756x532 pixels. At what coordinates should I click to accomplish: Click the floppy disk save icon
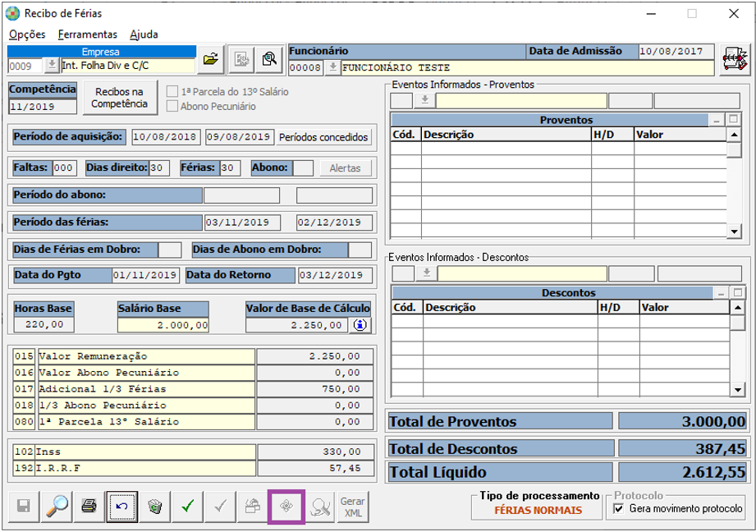(24, 507)
